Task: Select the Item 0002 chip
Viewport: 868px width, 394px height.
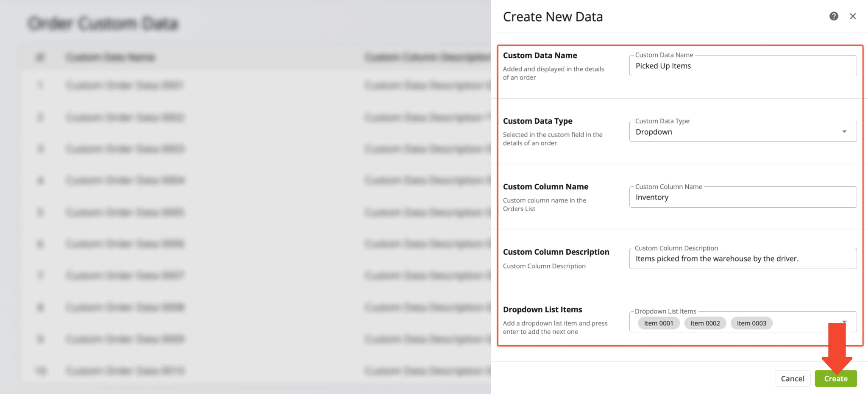Action: [705, 323]
